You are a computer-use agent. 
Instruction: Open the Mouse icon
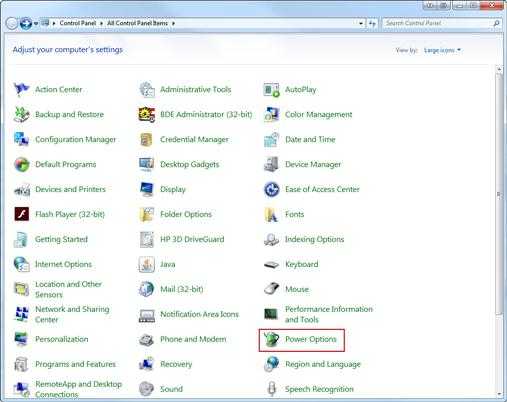(271, 289)
